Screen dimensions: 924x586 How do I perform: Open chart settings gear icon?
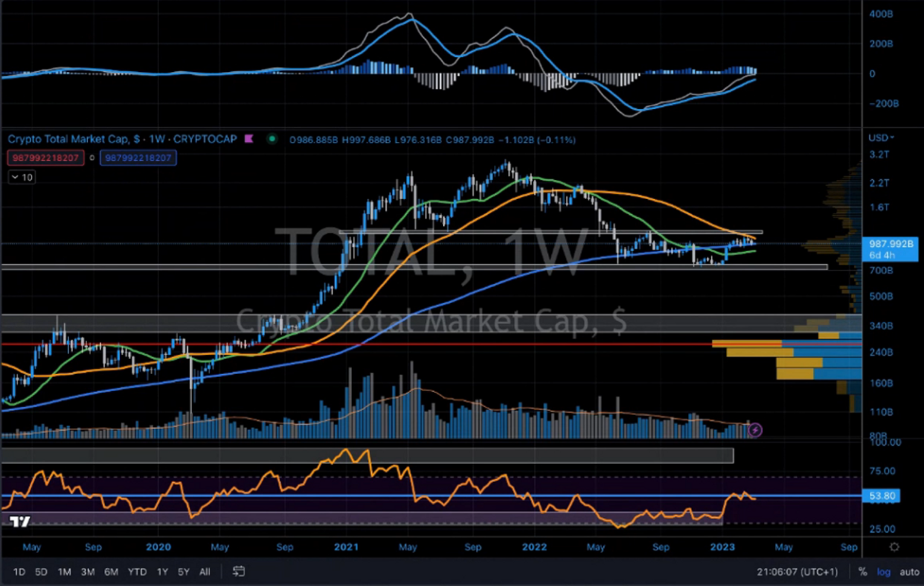pos(894,547)
